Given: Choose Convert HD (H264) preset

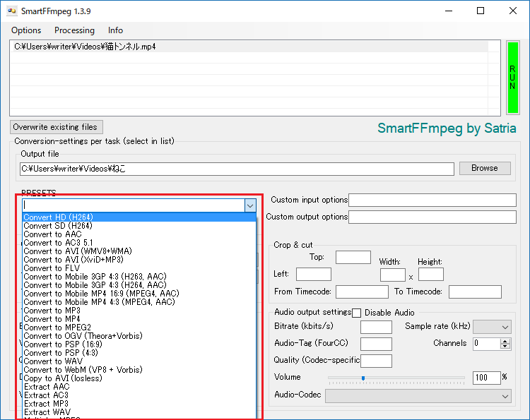Looking at the screenshot, I should tap(139, 217).
